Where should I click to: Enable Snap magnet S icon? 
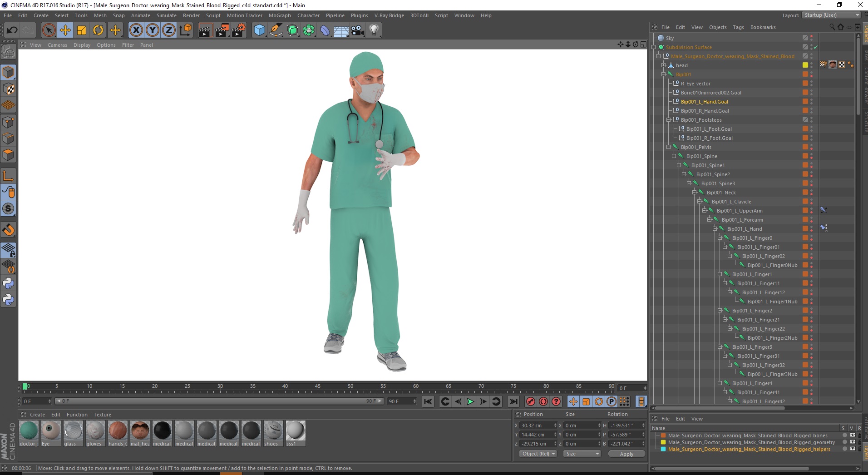click(8, 209)
